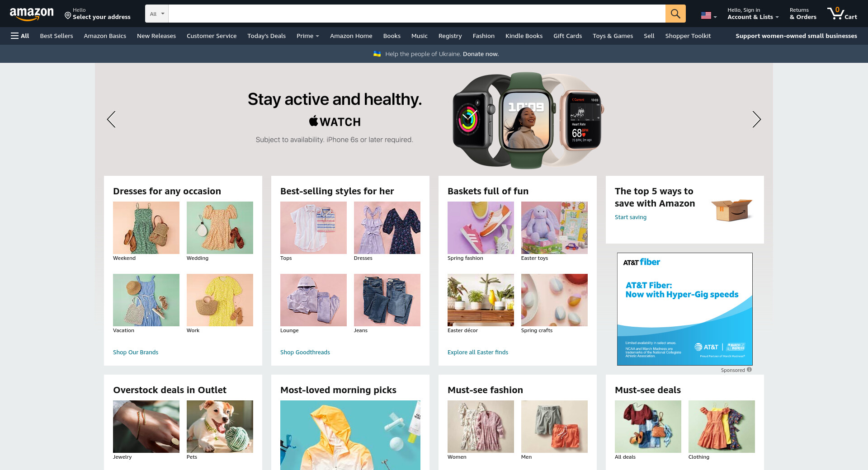
Task: Open the Account & Lists dropdown
Action: pos(753,14)
